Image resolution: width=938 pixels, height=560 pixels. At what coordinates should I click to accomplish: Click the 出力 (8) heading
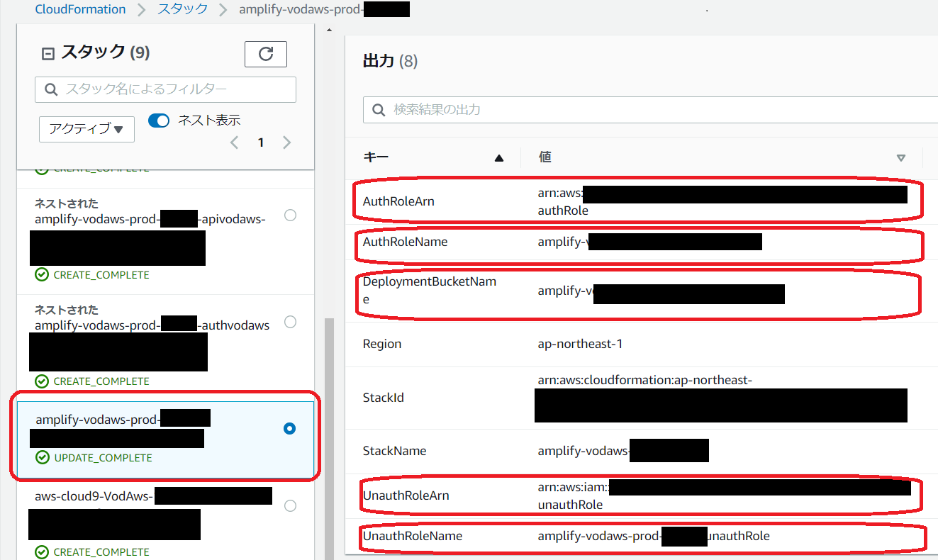point(390,61)
